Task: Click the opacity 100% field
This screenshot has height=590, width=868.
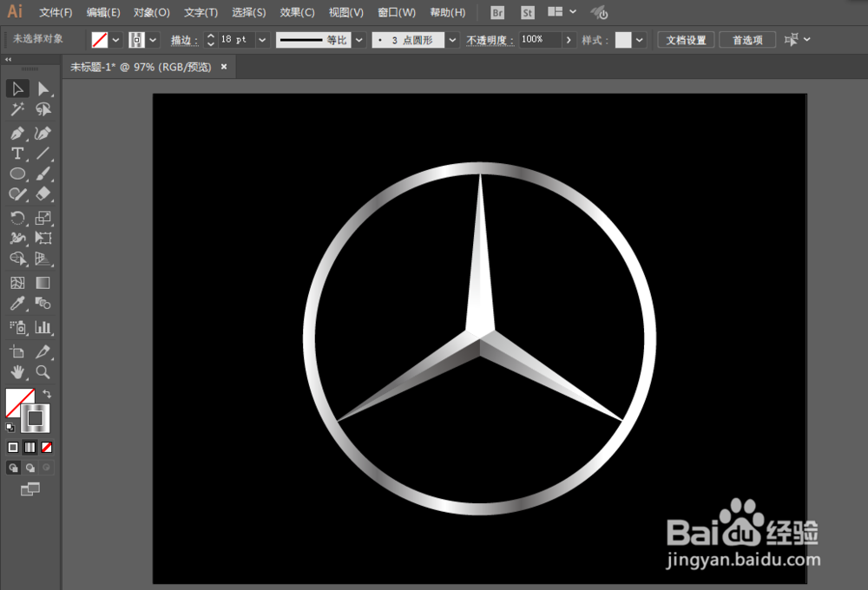Action: (540, 39)
